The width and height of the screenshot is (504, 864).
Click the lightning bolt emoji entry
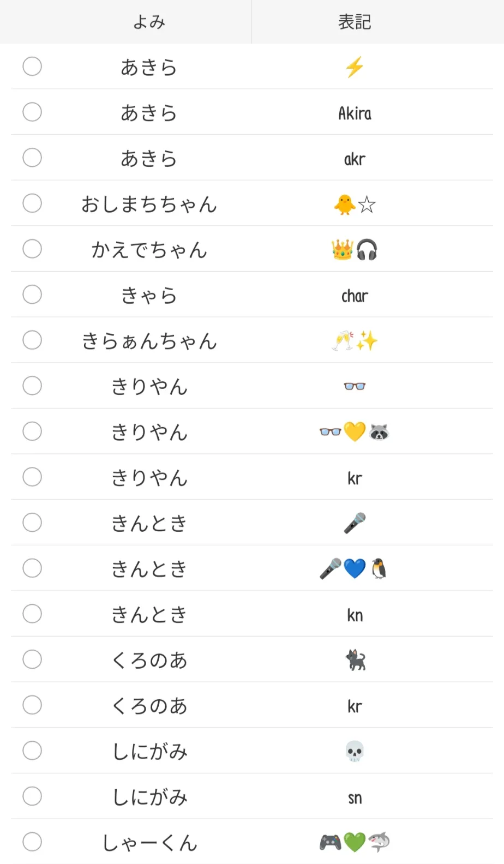tap(355, 67)
